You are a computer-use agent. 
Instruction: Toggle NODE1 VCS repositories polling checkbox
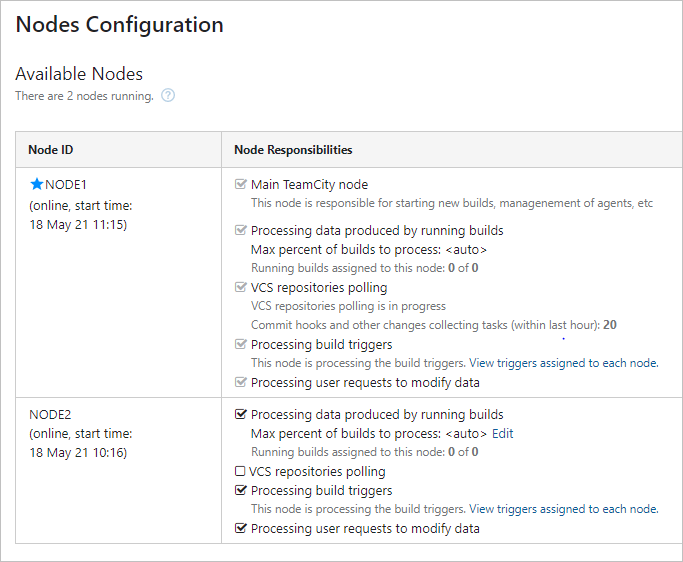pyautogui.click(x=240, y=287)
